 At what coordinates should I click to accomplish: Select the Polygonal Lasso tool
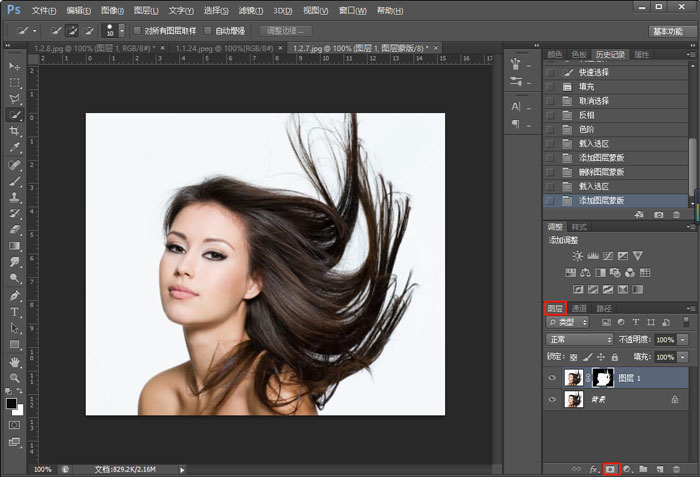(14, 99)
